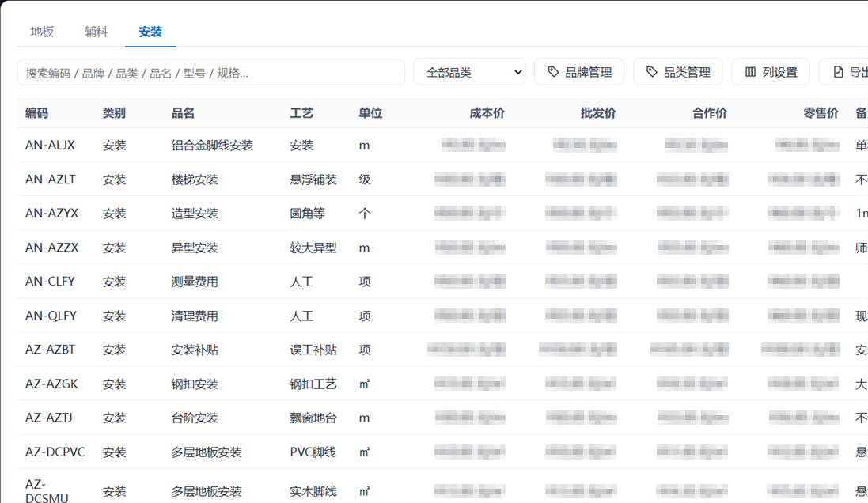Select the 安装 tab
The image size is (868, 503).
pyautogui.click(x=150, y=32)
